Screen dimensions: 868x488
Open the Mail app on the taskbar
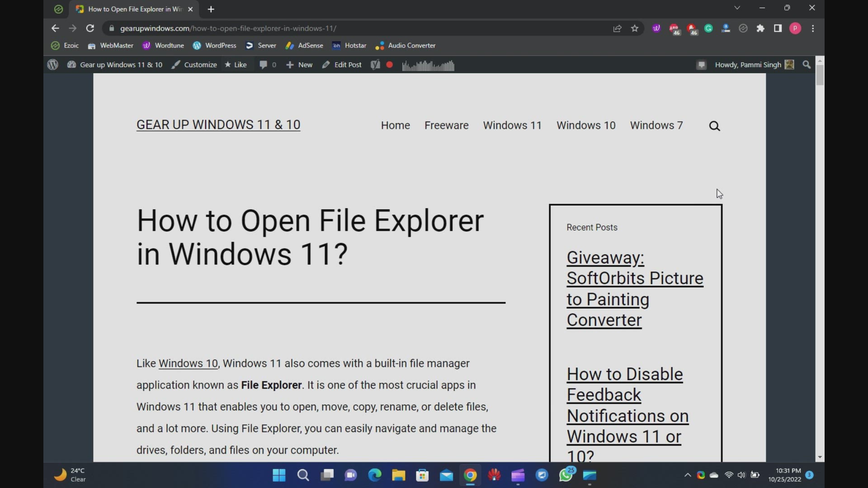click(446, 475)
